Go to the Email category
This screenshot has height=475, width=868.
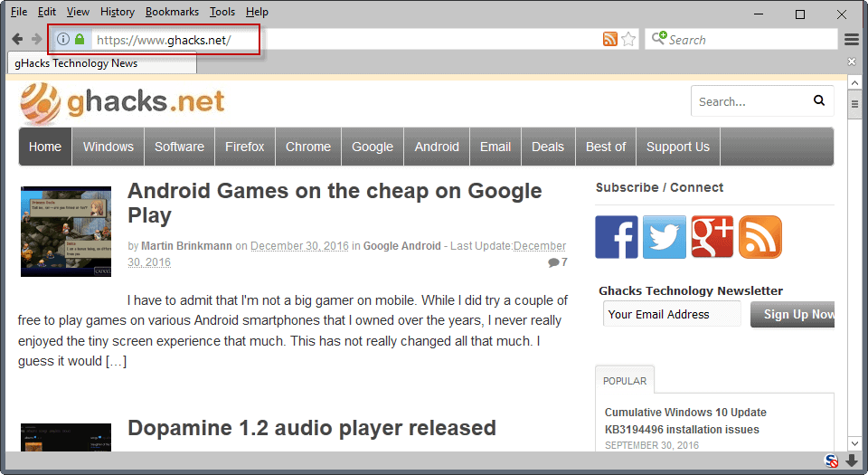click(495, 147)
